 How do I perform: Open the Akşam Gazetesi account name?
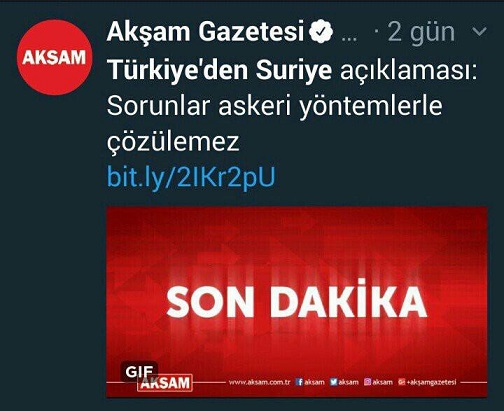coord(205,32)
